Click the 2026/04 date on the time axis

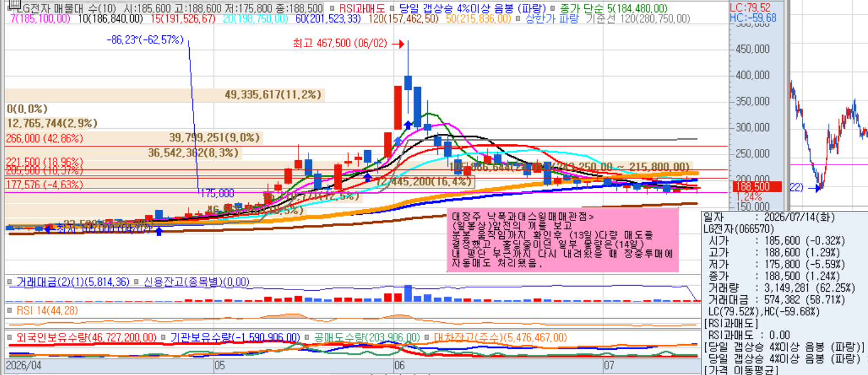click(x=23, y=366)
